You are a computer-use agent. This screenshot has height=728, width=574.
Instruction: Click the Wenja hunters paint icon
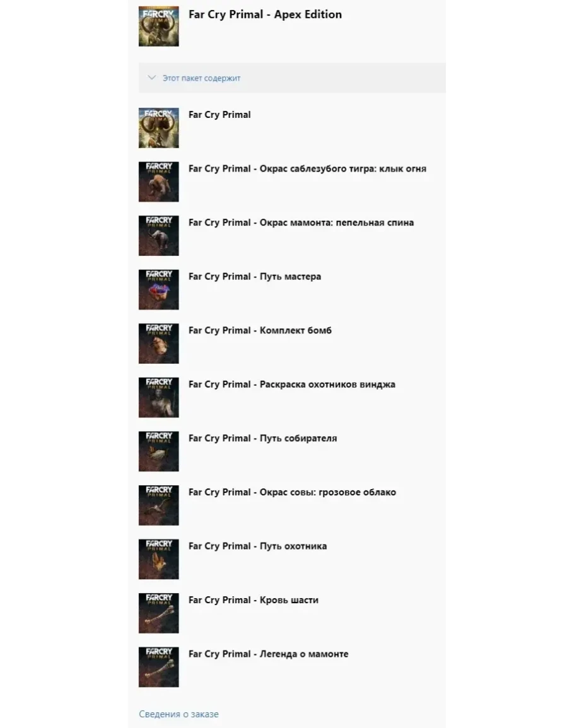tap(158, 398)
